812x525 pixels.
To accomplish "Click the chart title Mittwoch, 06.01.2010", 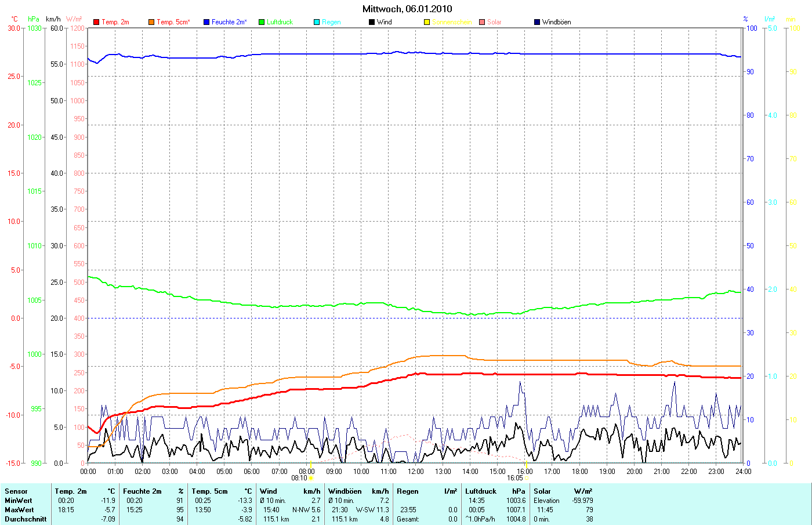I will tap(407, 9).
